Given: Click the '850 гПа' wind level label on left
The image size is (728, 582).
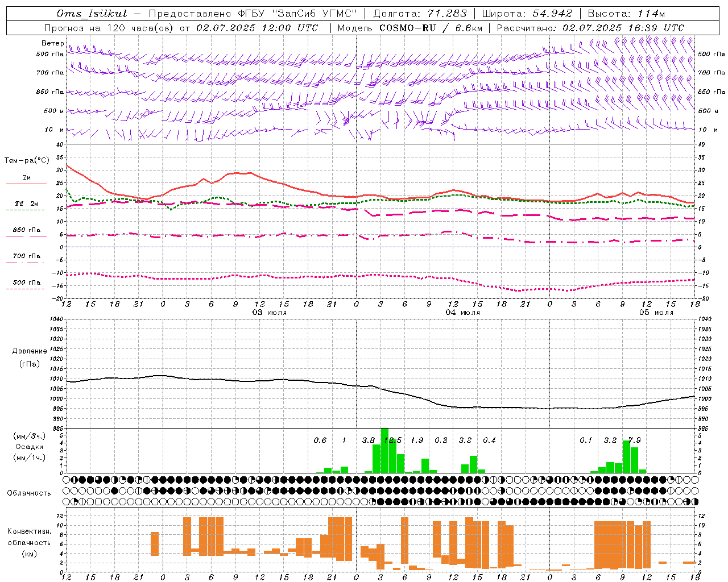Looking at the screenshot, I should pyautogui.click(x=51, y=92).
